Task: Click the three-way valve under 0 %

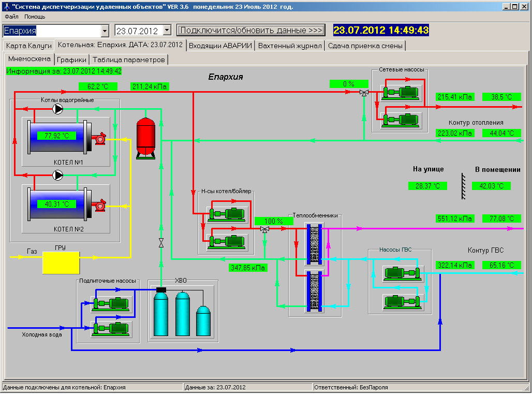Action: (x=364, y=93)
